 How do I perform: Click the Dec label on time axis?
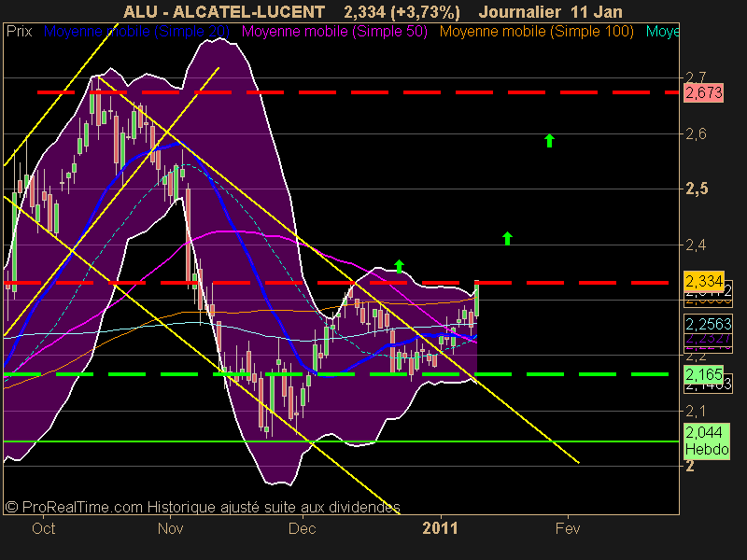(302, 528)
